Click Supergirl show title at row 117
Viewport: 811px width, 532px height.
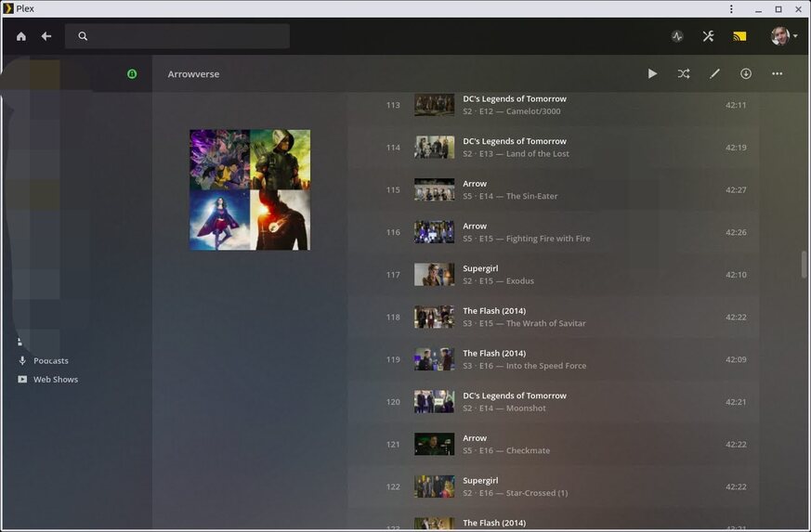(480, 268)
